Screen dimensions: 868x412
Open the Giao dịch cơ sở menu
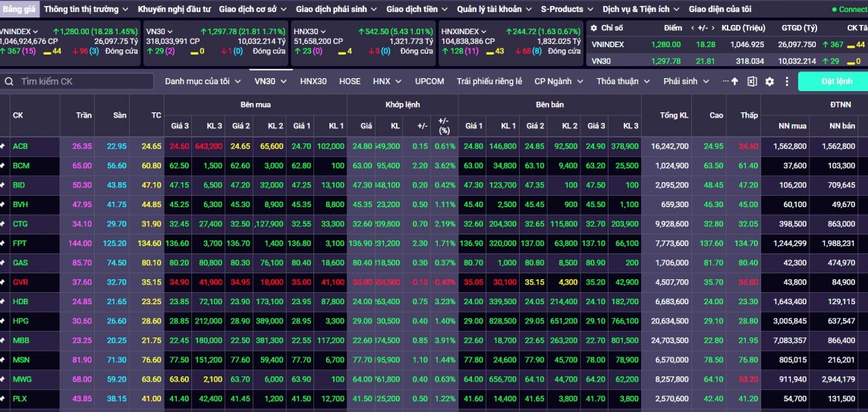(253, 9)
